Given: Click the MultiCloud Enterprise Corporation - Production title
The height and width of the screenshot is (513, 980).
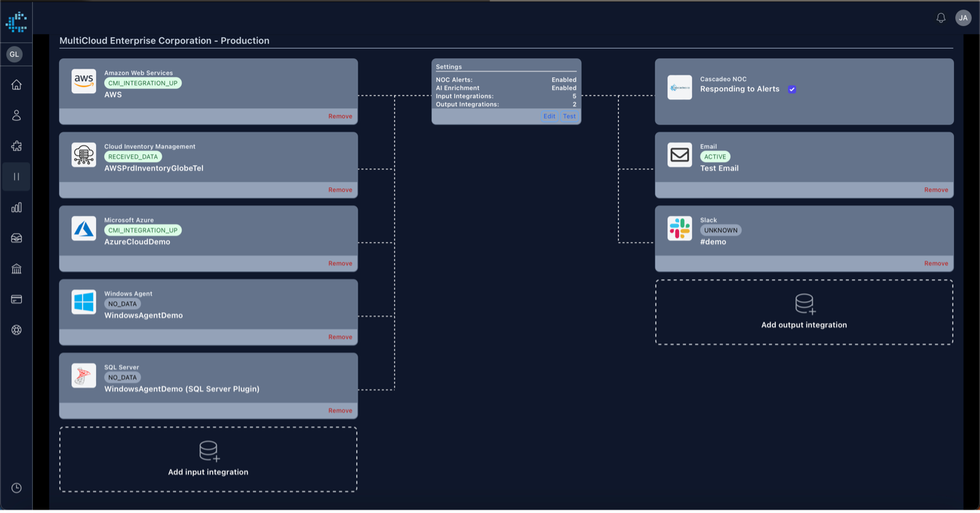Looking at the screenshot, I should [164, 40].
